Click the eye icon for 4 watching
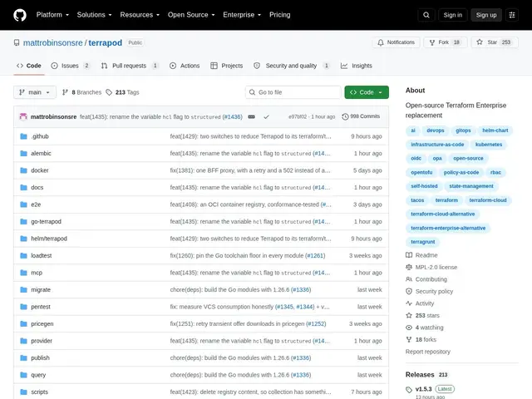This screenshot has width=532, height=399. (409, 328)
